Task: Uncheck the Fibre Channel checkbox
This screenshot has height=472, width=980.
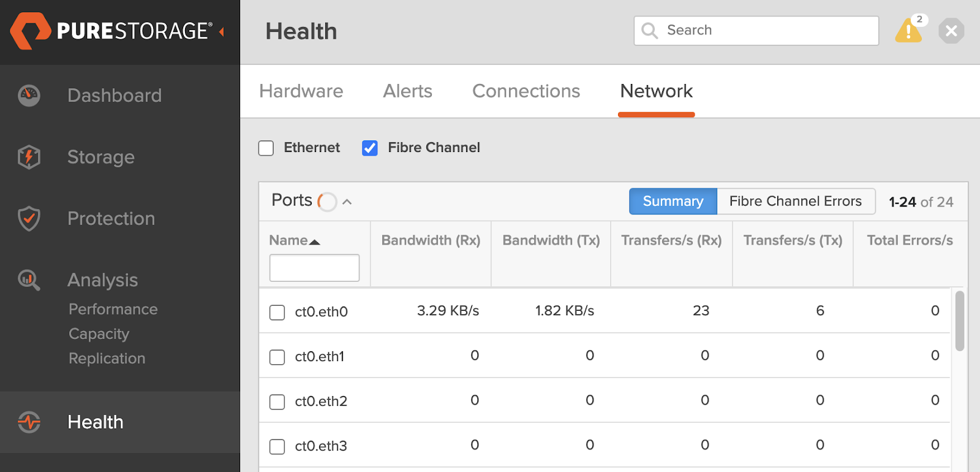Action: click(x=370, y=148)
